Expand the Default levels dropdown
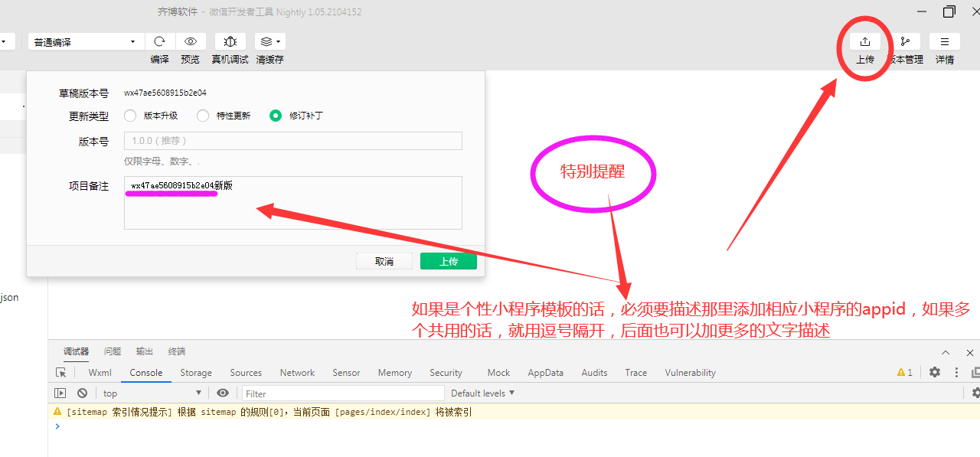Viewport: 980px width, 457px height. click(482, 393)
